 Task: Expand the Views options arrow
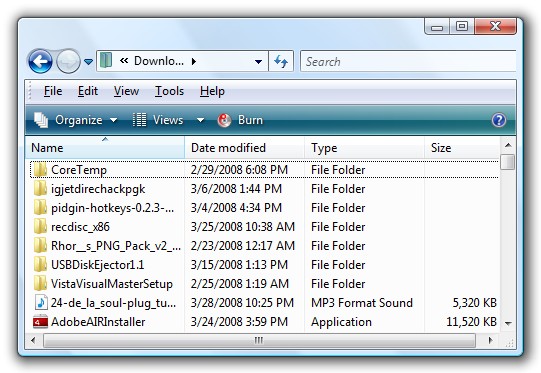(200, 120)
